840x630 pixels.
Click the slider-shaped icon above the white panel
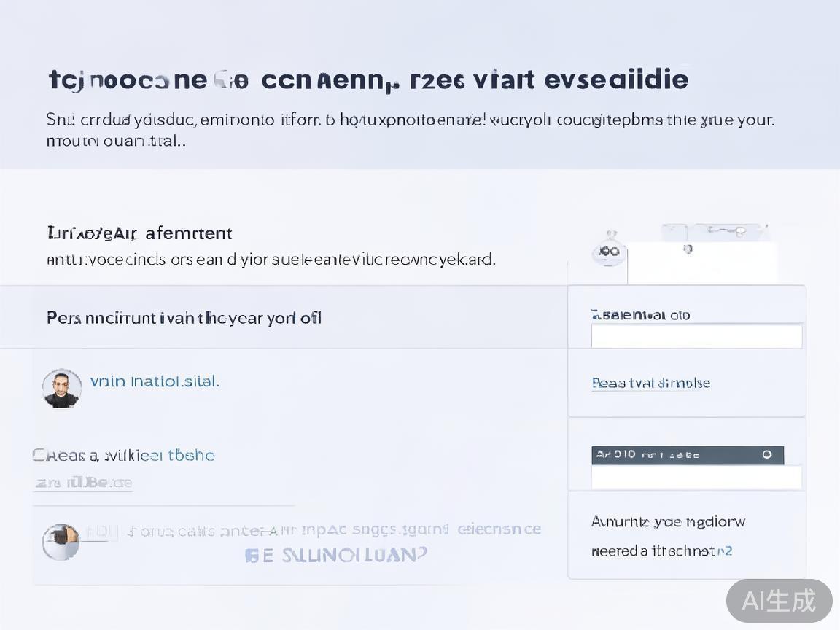tap(728, 231)
